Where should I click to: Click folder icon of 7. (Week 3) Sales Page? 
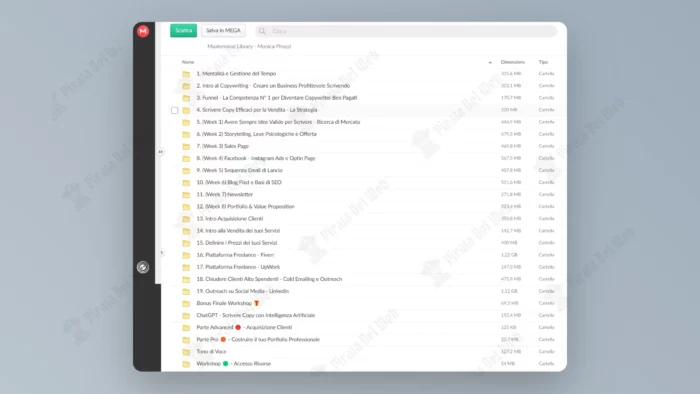(186, 146)
